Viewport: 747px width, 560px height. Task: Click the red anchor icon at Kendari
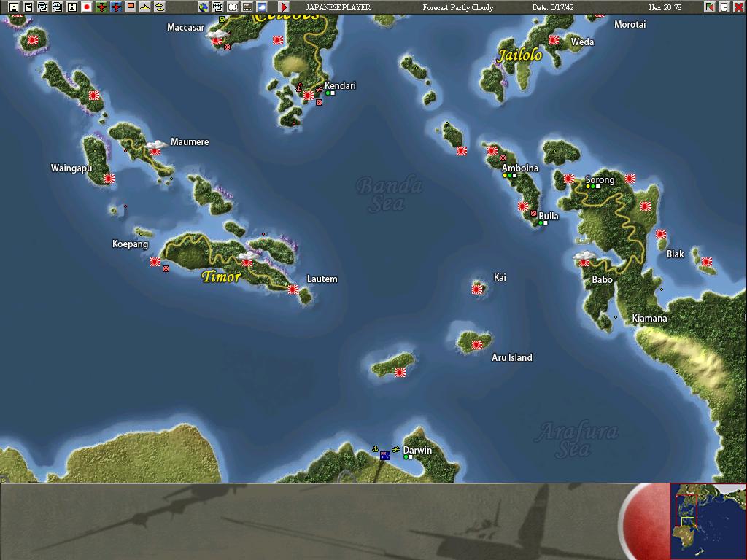point(299,87)
